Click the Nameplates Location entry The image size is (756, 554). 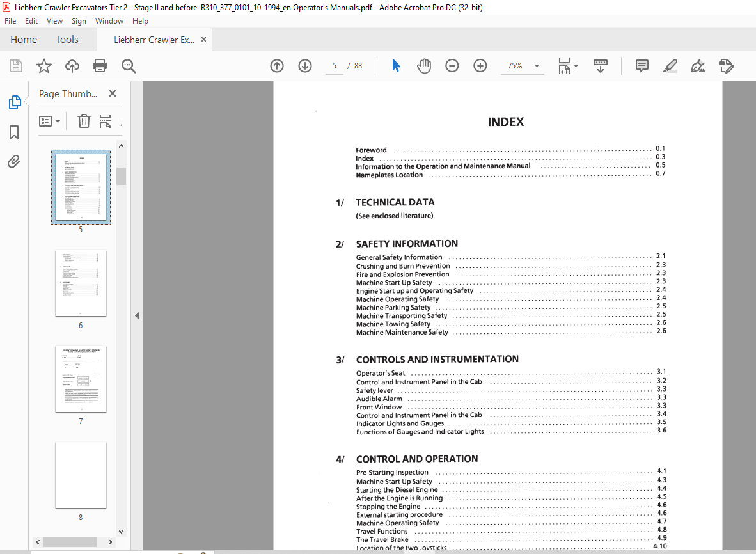tap(389, 175)
